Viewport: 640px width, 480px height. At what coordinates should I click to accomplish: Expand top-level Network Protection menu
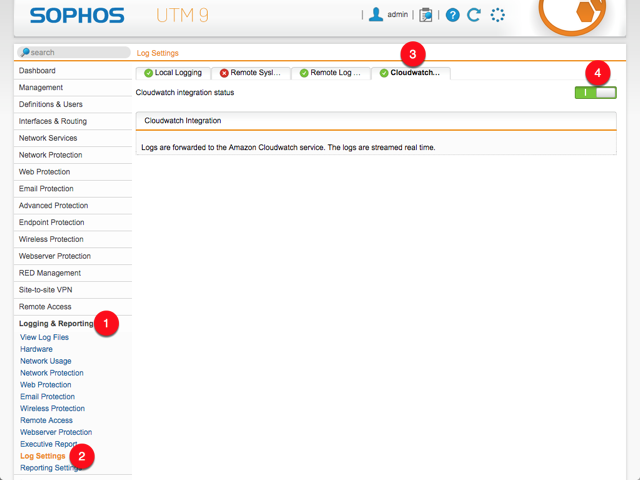[x=73, y=155]
